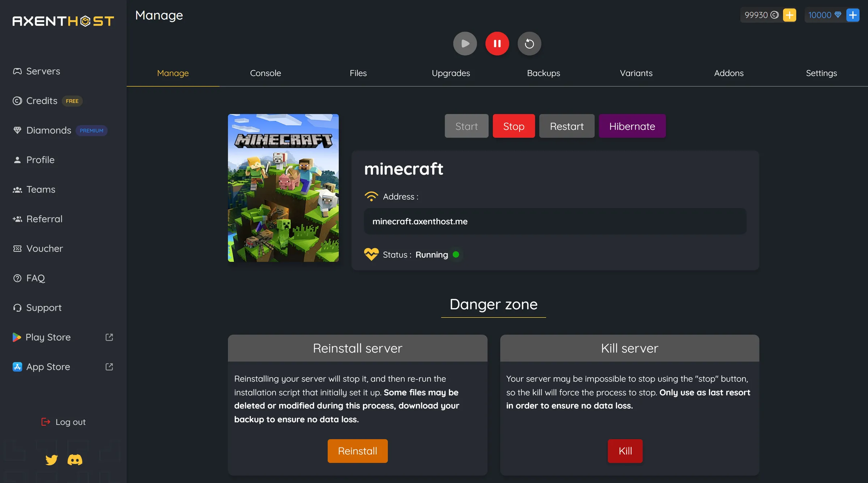Kill the server in the Danger zone
This screenshot has height=483, width=868.
point(625,451)
